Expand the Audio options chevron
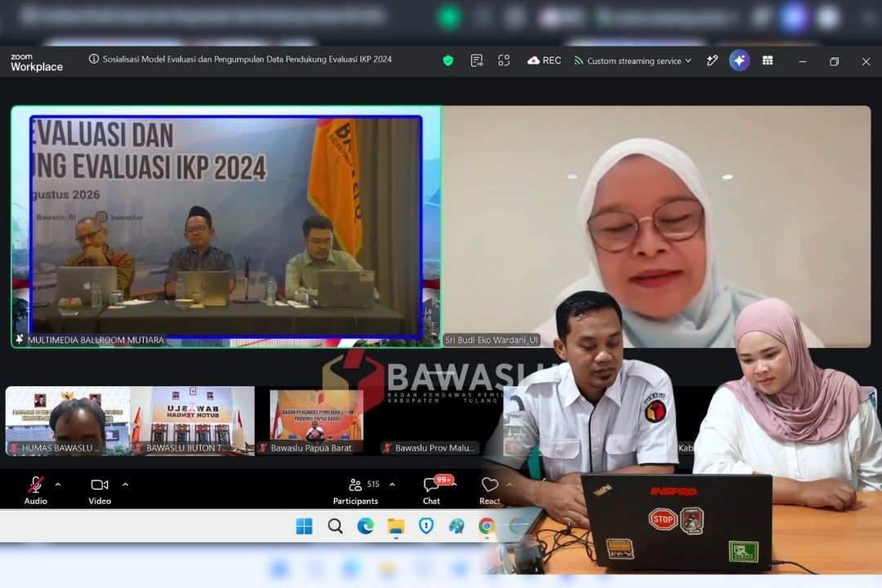Screen dimensions: 882x588 58,484
